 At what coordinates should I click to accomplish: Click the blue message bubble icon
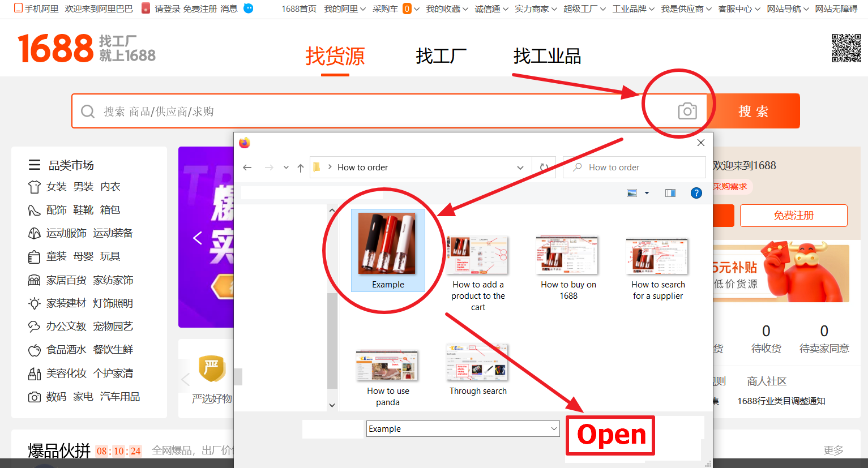(x=248, y=8)
